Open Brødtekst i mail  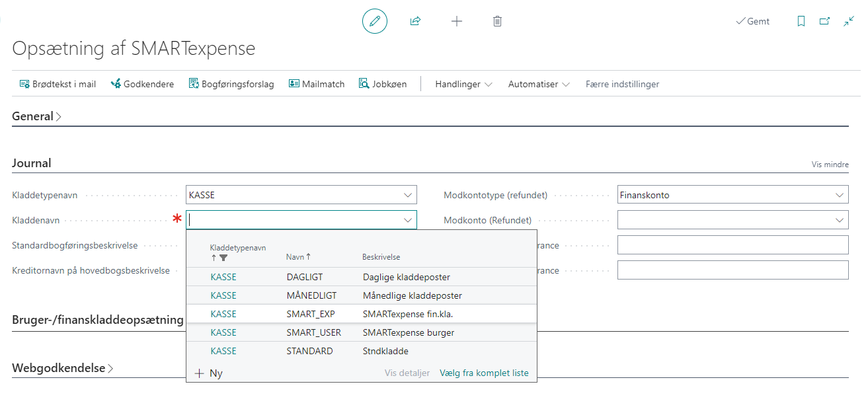(58, 84)
